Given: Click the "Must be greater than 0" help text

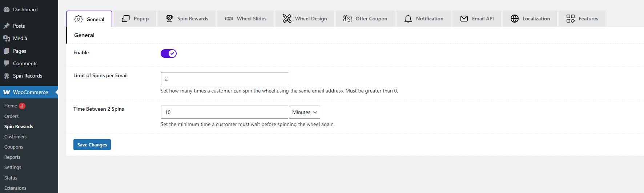Looking at the screenshot, I should tap(371, 91).
